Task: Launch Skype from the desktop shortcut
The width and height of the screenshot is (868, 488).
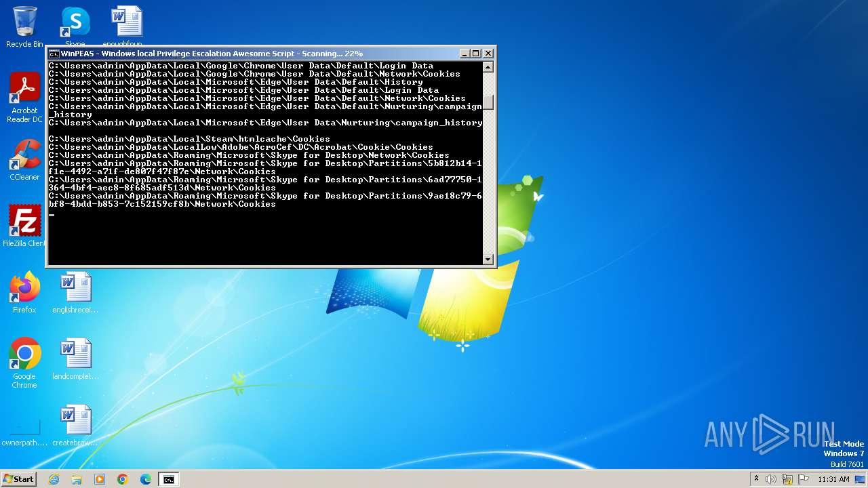Action: pos(75,26)
